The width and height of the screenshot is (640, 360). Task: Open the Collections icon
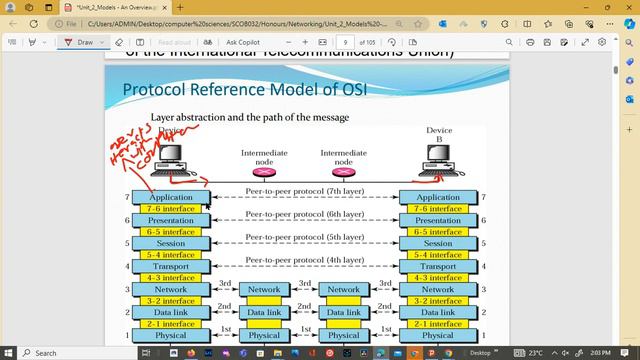tap(569, 24)
